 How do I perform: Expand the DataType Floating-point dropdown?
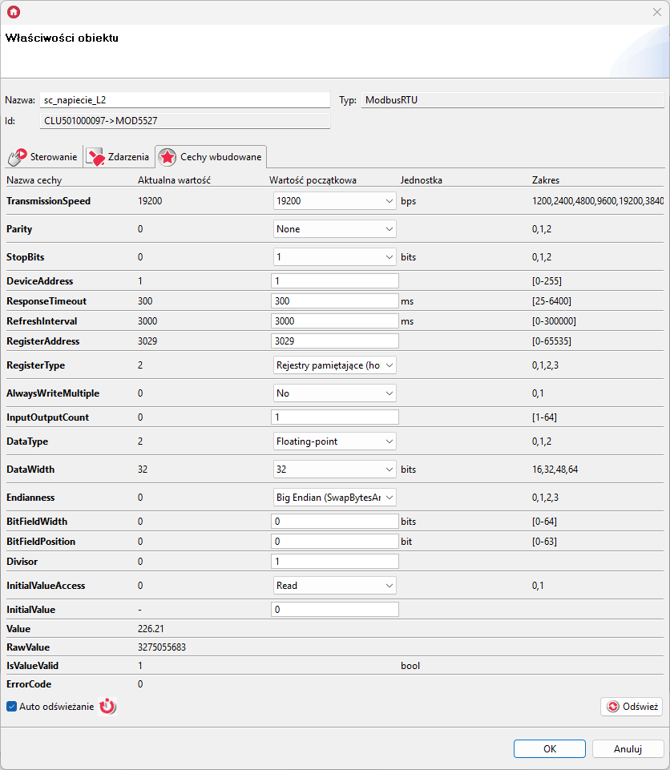[334, 441]
